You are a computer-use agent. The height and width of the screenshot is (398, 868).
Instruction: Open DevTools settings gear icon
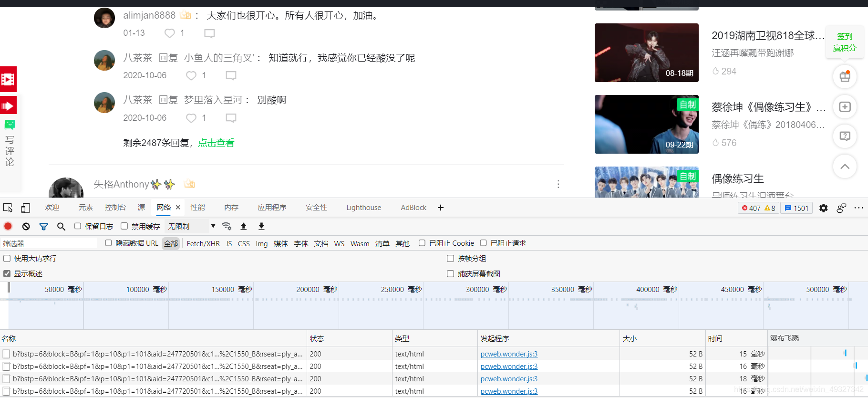[x=824, y=208]
